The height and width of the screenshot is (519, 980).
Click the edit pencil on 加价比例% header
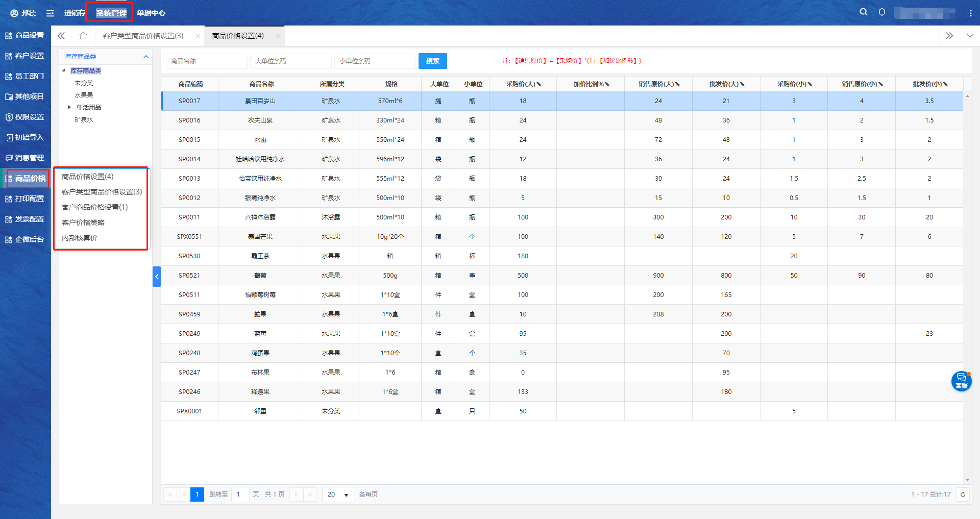point(607,84)
